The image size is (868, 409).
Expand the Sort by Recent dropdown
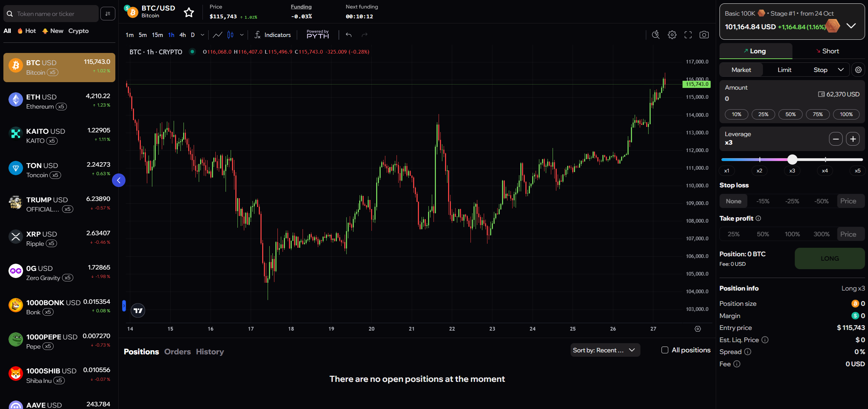[605, 350]
